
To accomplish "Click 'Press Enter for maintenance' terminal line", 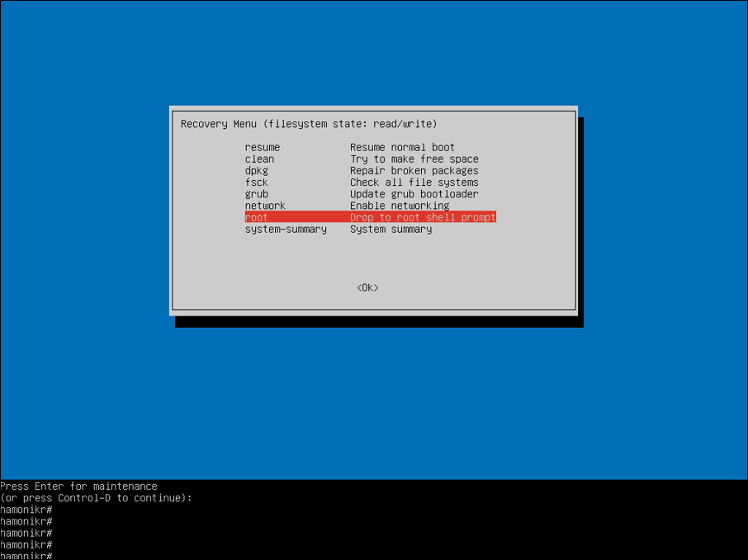I will [79, 486].
